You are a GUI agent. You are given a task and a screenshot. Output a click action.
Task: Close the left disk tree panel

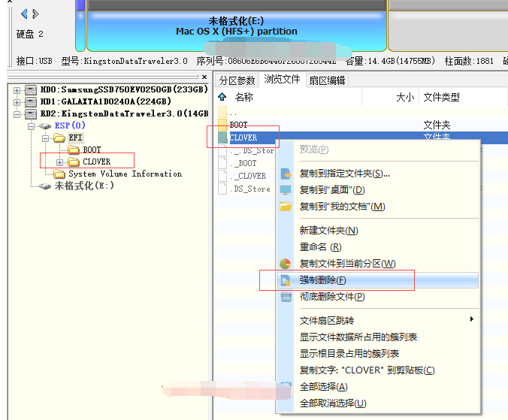[204, 77]
